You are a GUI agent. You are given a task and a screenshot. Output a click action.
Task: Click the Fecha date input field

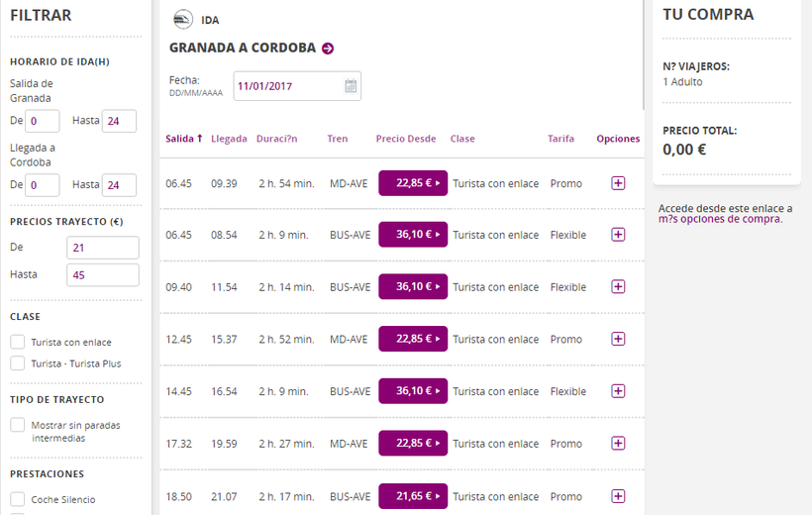point(287,86)
